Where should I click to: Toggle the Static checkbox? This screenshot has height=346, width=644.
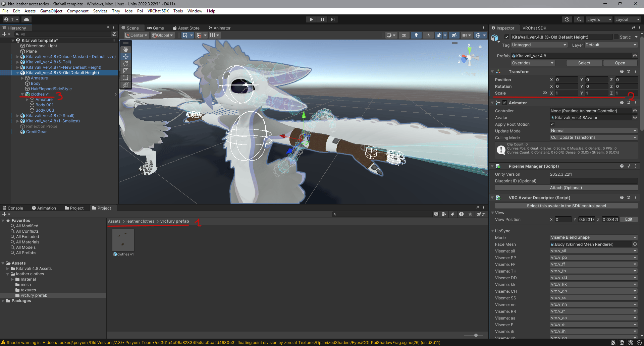[616, 37]
